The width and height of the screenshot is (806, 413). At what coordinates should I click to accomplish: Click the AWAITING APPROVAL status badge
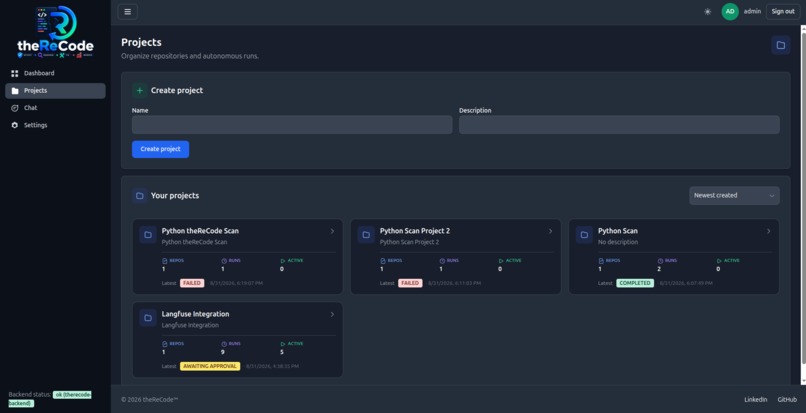click(x=210, y=366)
